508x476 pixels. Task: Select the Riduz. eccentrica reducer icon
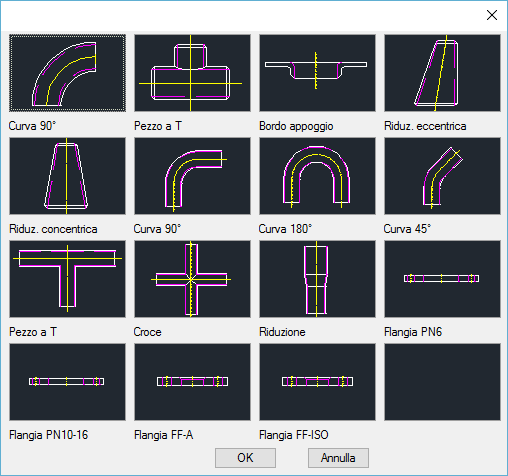click(442, 73)
